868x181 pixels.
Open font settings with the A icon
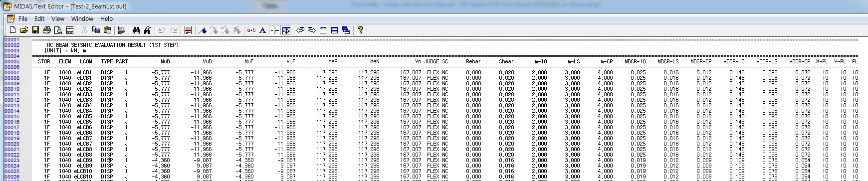click(x=263, y=30)
